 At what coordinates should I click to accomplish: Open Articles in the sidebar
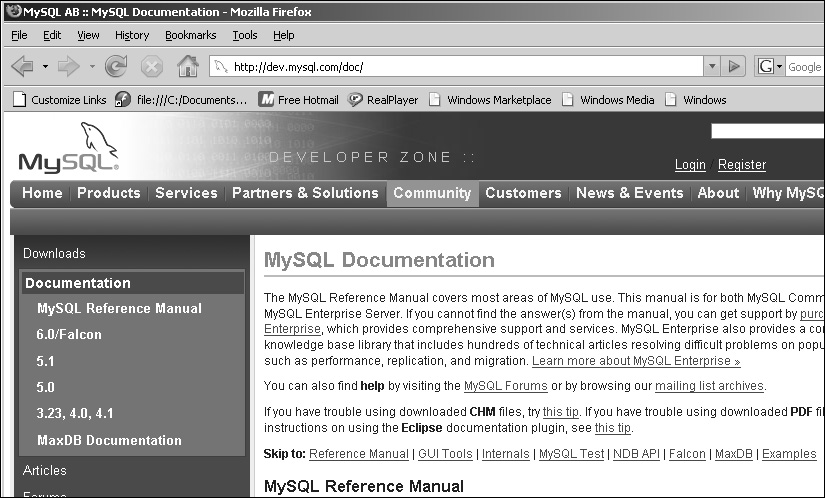pyautogui.click(x=45, y=470)
